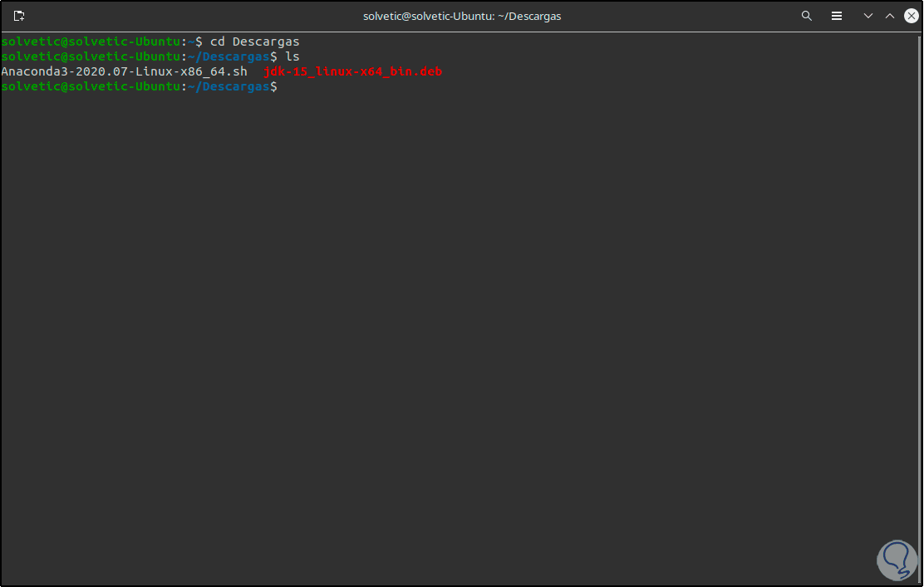Open a new terminal tab

tap(19, 16)
